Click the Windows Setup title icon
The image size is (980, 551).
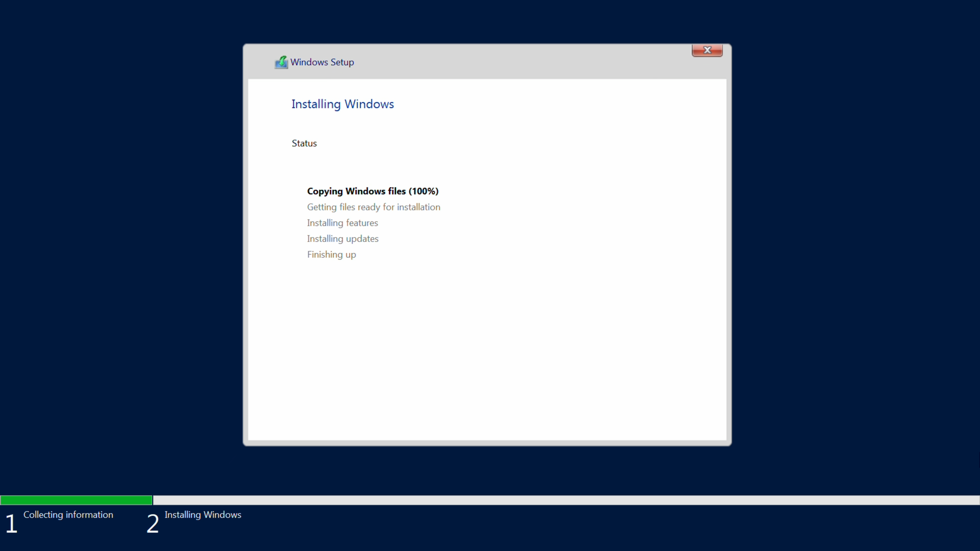pyautogui.click(x=281, y=62)
